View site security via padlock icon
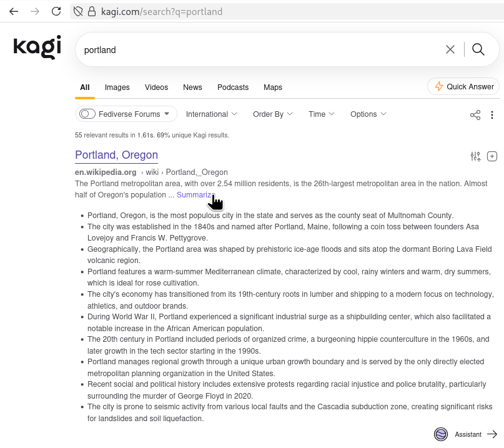 click(x=92, y=12)
